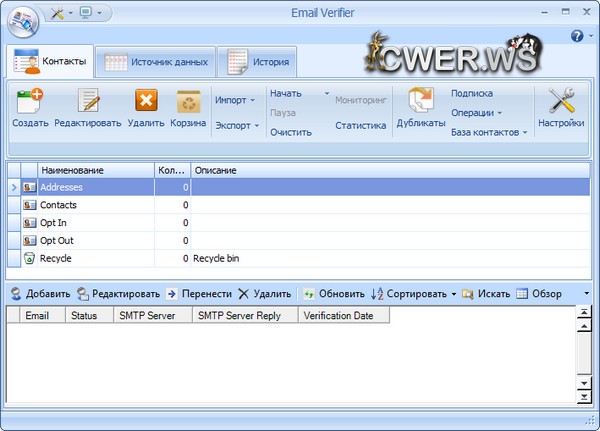This screenshot has width=600, height=431.
Task: Click Обновить in the lower toolbar
Action: click(x=334, y=294)
